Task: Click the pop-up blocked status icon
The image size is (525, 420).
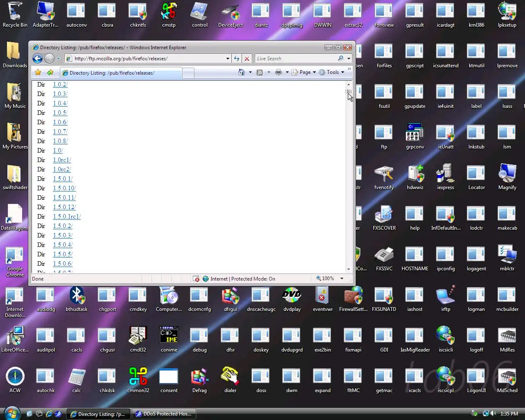Action: 196,279
